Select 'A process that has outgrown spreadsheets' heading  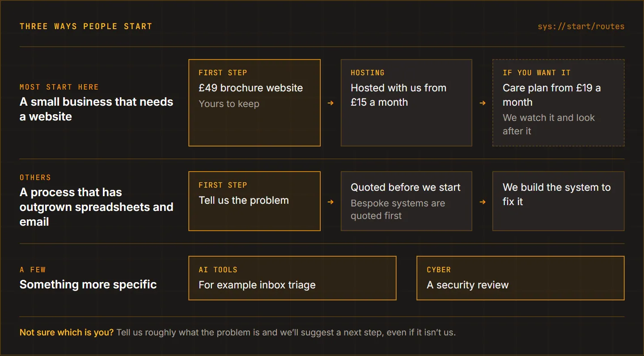pyautogui.click(x=97, y=207)
